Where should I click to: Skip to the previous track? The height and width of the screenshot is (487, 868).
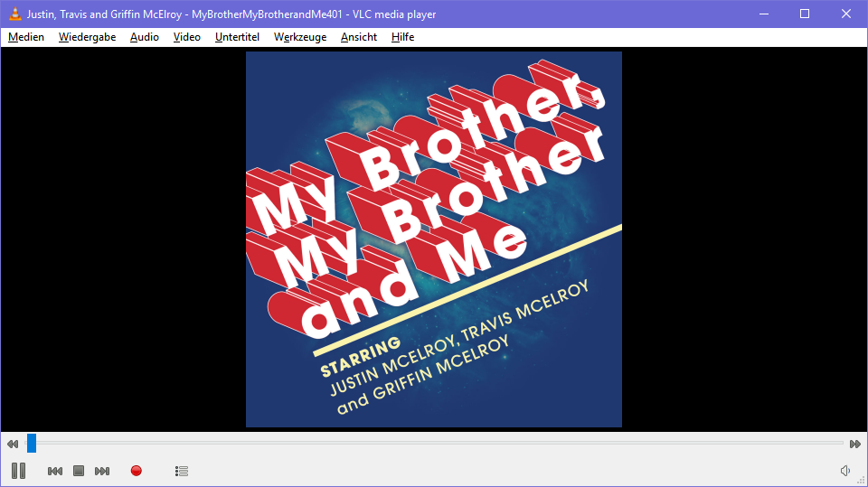point(55,471)
